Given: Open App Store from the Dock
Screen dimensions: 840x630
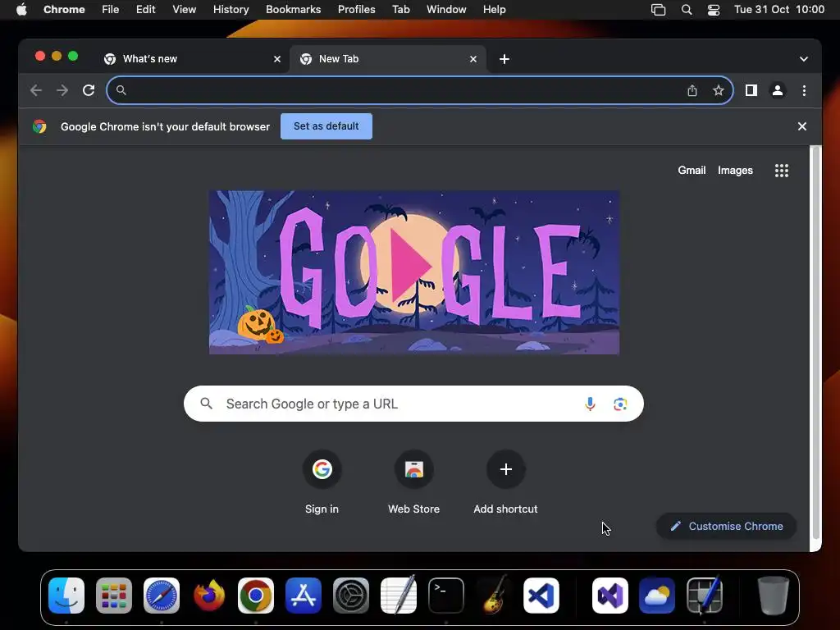Looking at the screenshot, I should (x=304, y=596).
